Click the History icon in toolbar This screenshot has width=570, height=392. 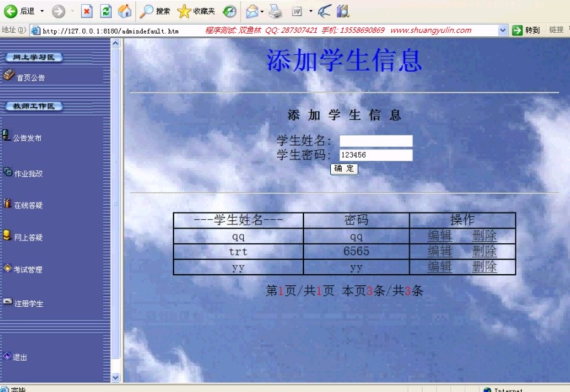(x=230, y=11)
